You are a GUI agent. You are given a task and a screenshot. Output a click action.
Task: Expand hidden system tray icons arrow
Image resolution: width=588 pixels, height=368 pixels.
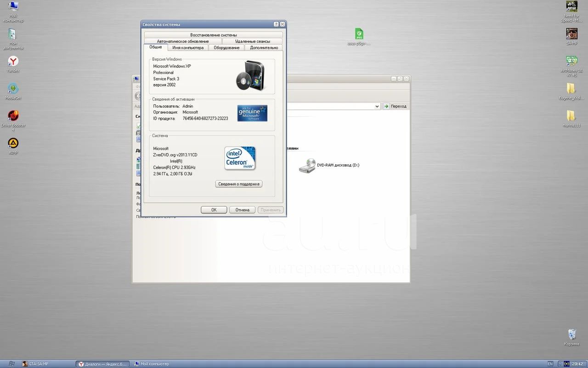tap(560, 364)
